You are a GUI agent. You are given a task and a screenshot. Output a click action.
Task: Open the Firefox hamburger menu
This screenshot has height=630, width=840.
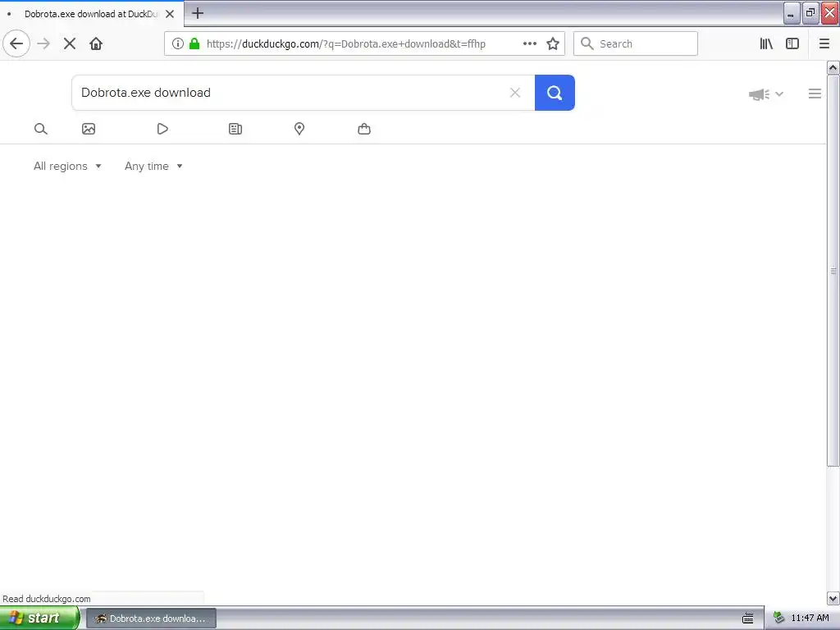824,43
